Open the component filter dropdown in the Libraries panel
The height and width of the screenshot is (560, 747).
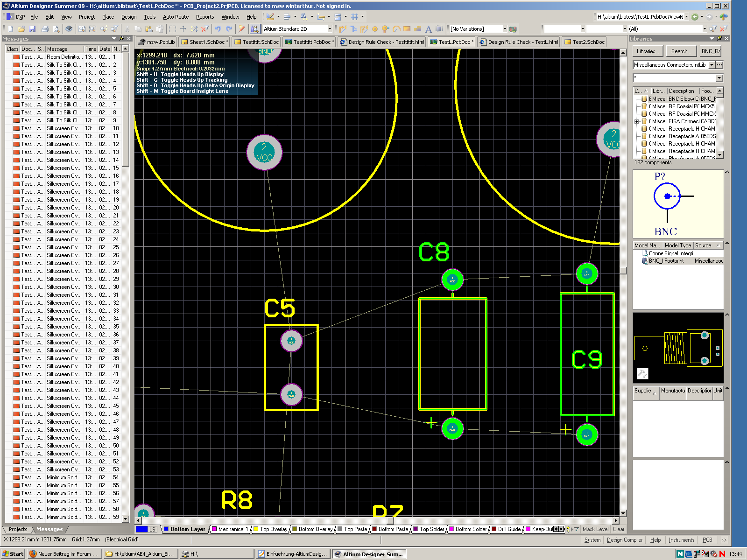[x=719, y=78]
